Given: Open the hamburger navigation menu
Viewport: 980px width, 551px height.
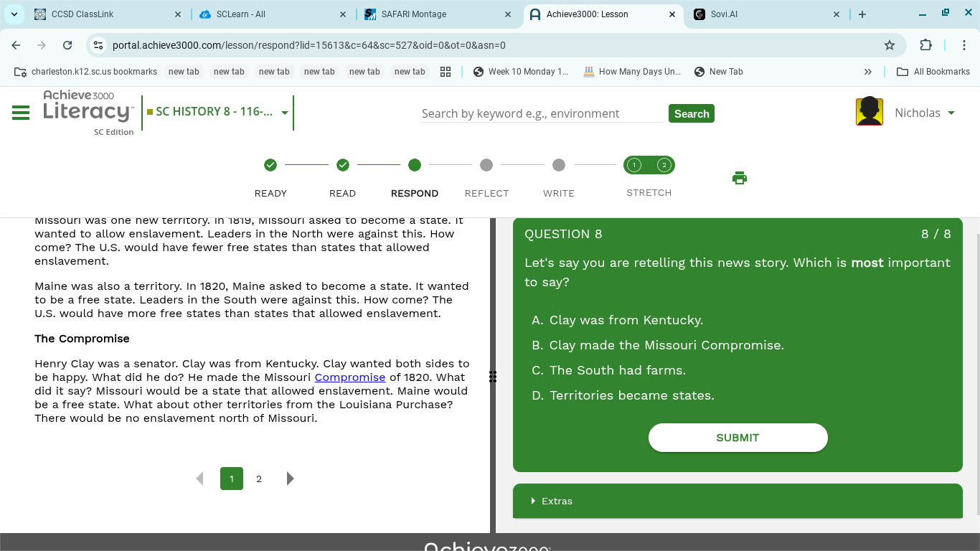Looking at the screenshot, I should coord(21,113).
